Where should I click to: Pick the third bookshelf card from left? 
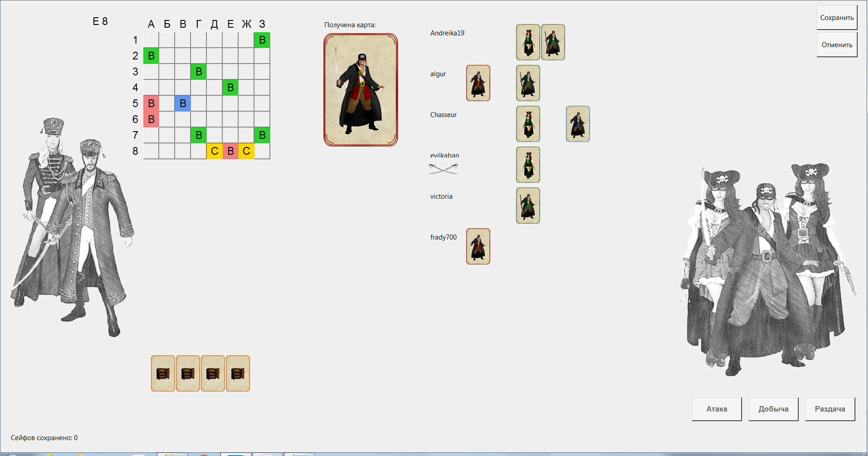tap(213, 373)
